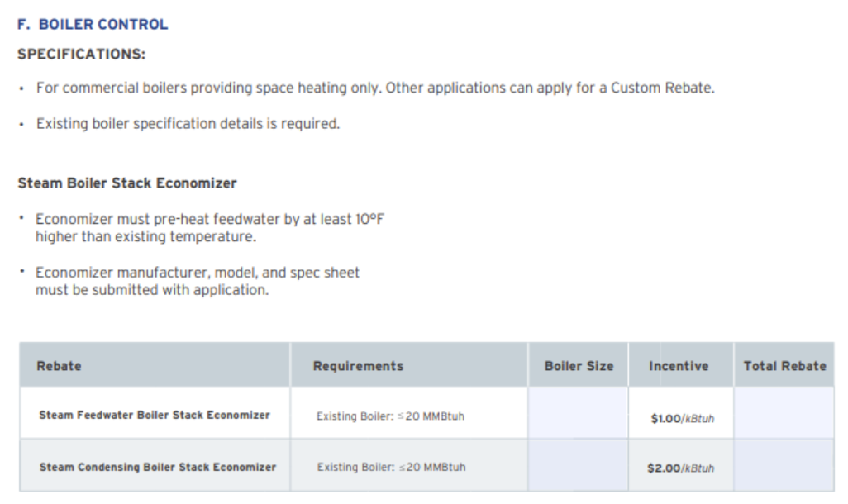Click the pre-heat feedwater 10°F requirement bullet
Screen dimensions: 848x504
click(210, 228)
